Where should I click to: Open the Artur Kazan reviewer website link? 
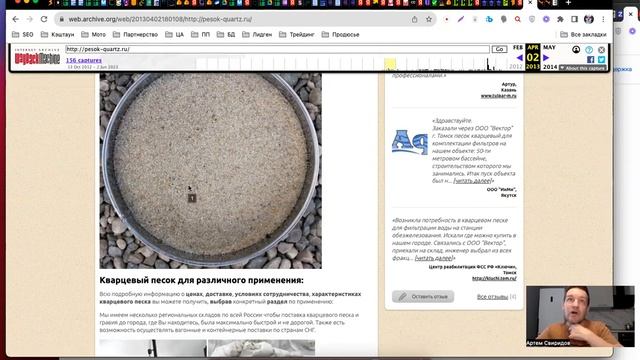(x=498, y=96)
